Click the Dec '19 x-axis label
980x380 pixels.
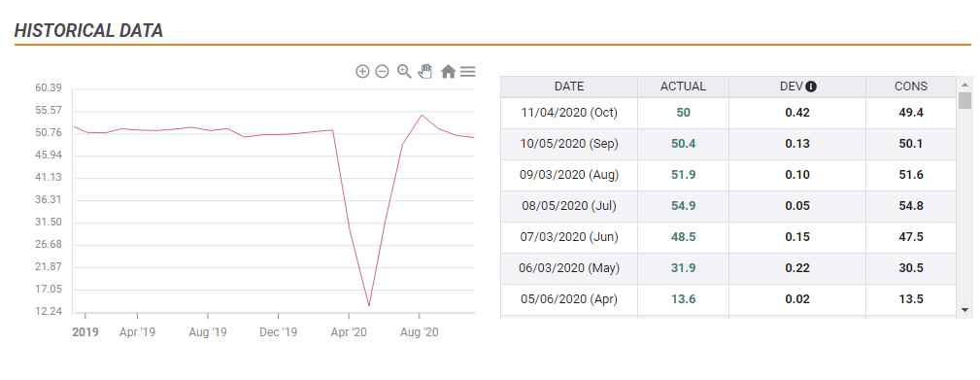[278, 332]
